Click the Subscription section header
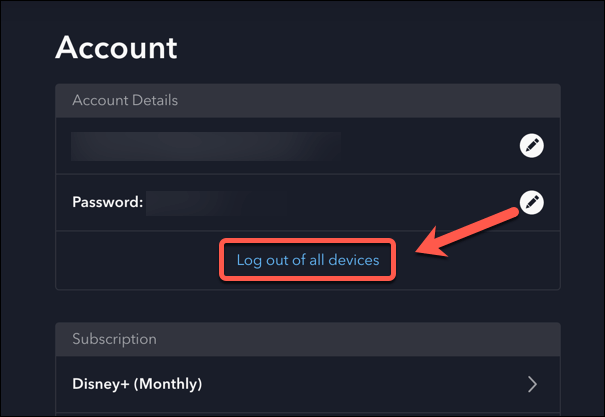Viewport: 605px width, 417px height. coord(114,339)
